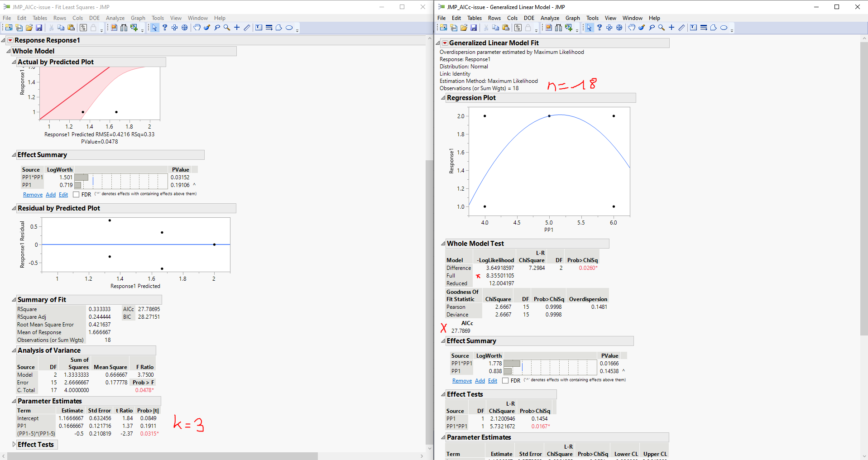Click Remove link in Generalized Linear Model Effect Summary
Viewport: 868px width, 460px height.
point(462,381)
